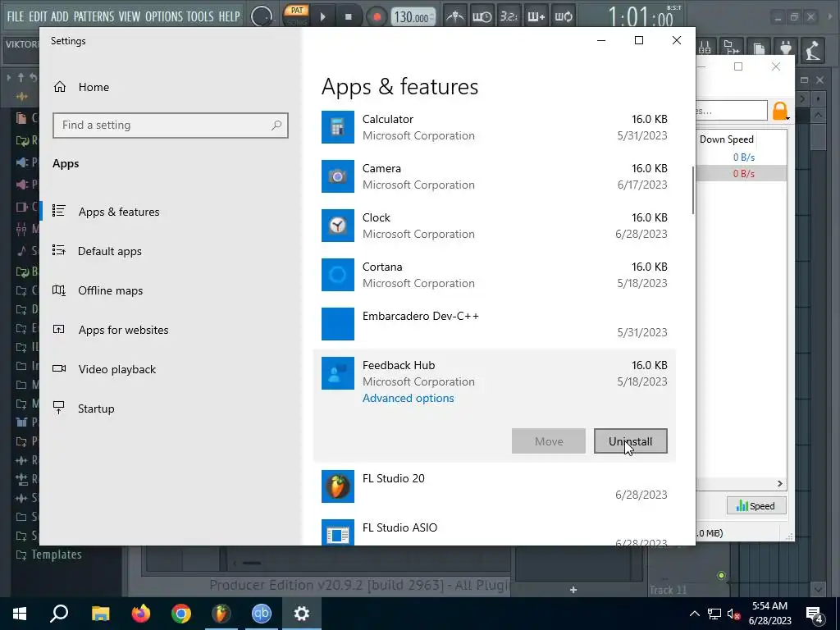Toggle the 3.2.1 countdown before recording

pyautogui.click(x=509, y=16)
